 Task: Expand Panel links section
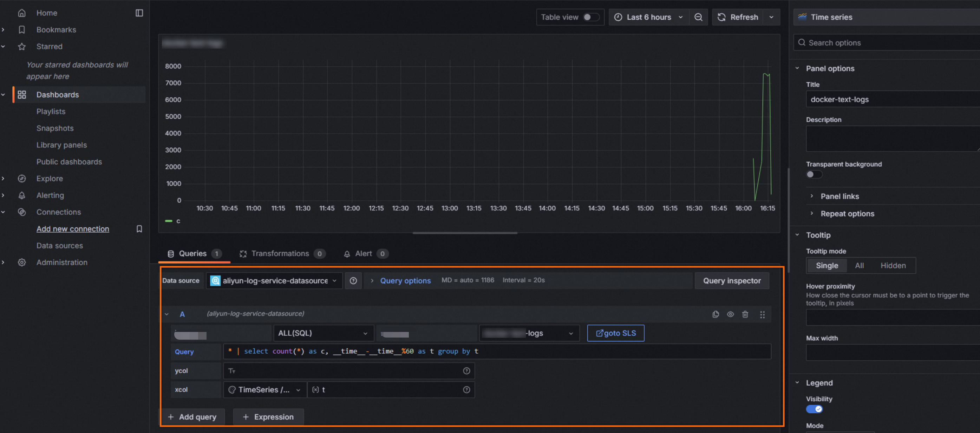(x=839, y=196)
